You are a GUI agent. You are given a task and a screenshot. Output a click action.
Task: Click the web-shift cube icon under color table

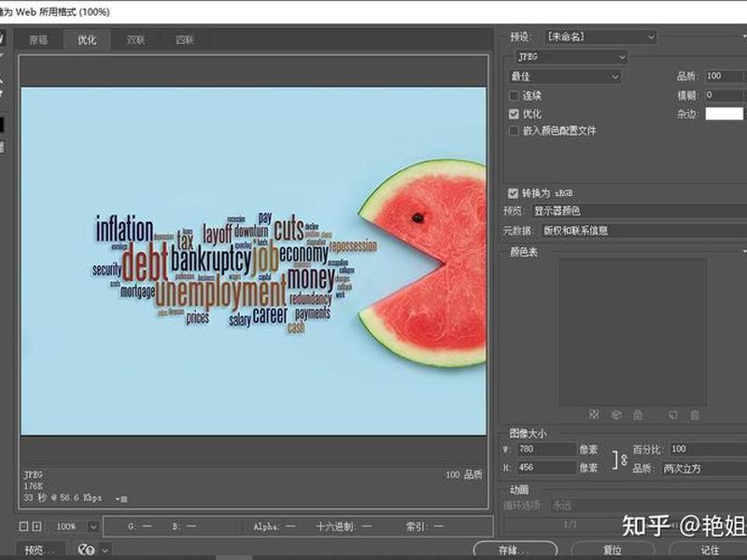coord(616,414)
